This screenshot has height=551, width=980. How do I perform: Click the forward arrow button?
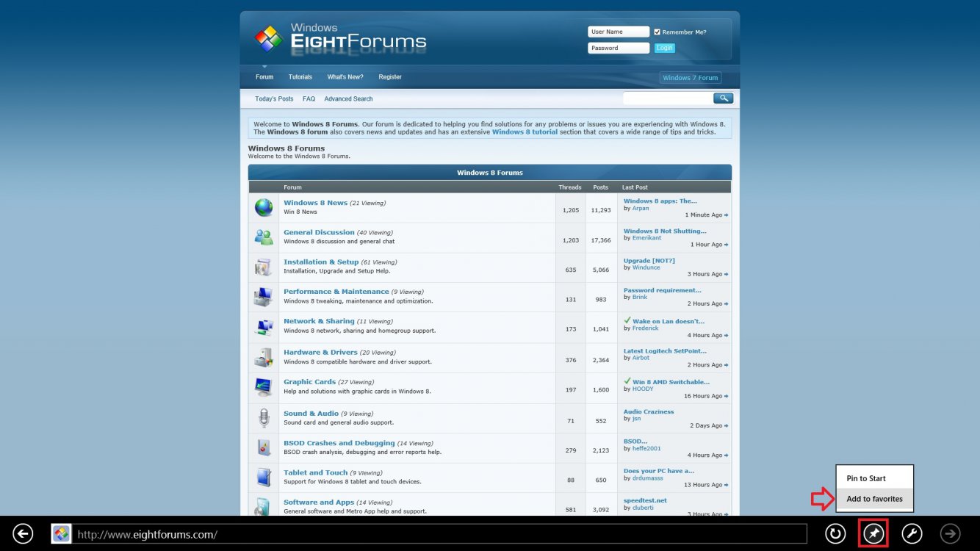[951, 534]
